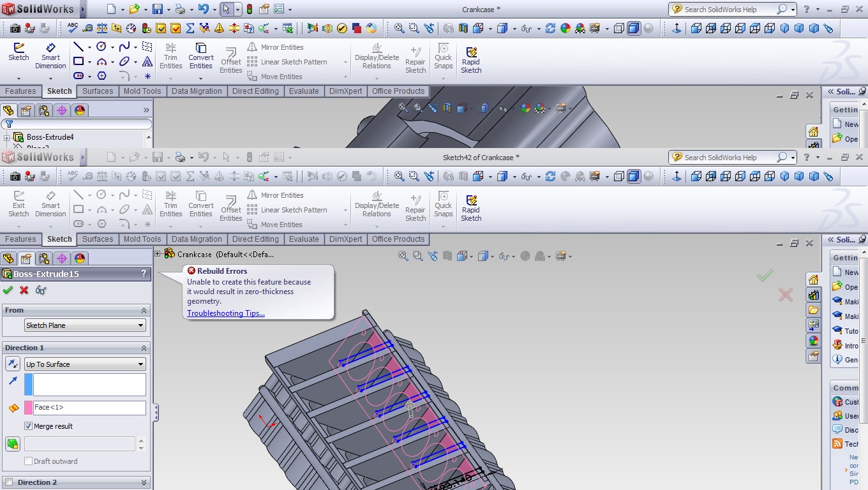The width and height of the screenshot is (868, 490).
Task: Toggle the Direction 2 checkbox
Action: coord(9,482)
